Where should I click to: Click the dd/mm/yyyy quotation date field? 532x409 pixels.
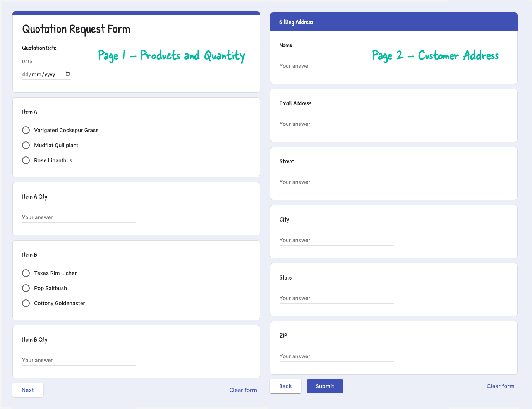46,74
